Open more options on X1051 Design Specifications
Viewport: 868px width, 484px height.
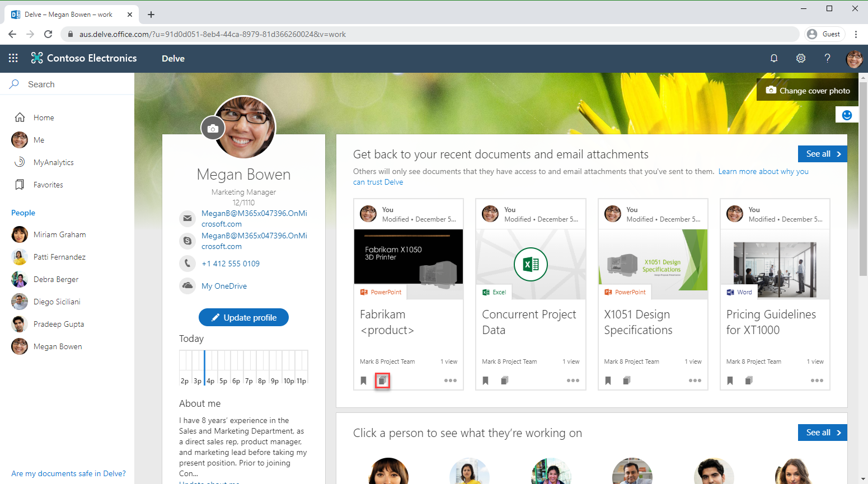[x=695, y=380]
